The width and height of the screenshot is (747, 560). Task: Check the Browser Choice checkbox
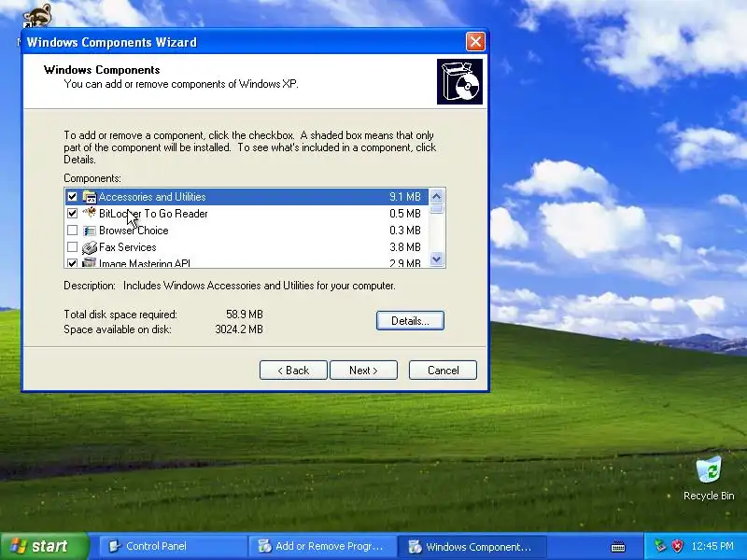tap(72, 231)
